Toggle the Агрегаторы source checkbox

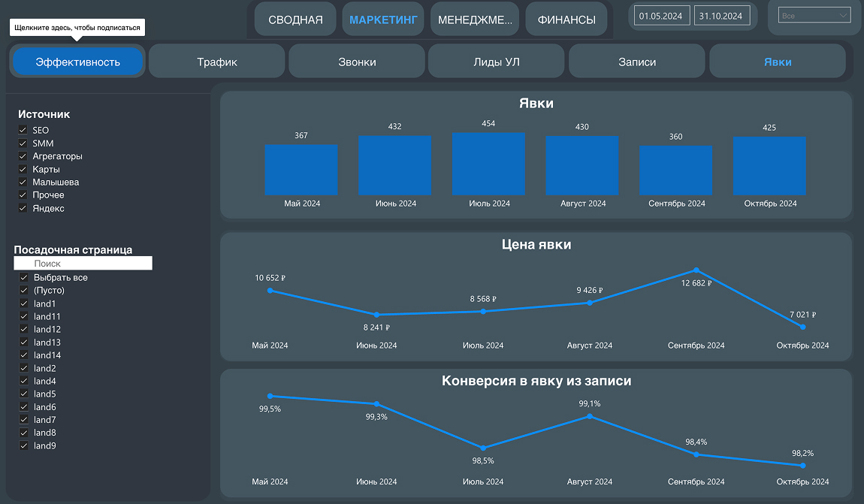click(23, 156)
